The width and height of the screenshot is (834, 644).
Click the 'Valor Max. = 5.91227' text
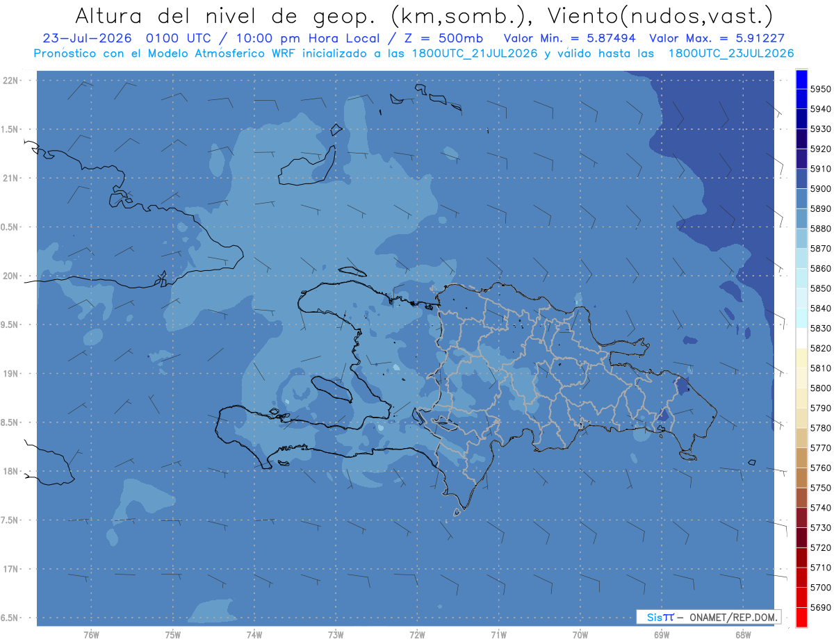click(717, 39)
